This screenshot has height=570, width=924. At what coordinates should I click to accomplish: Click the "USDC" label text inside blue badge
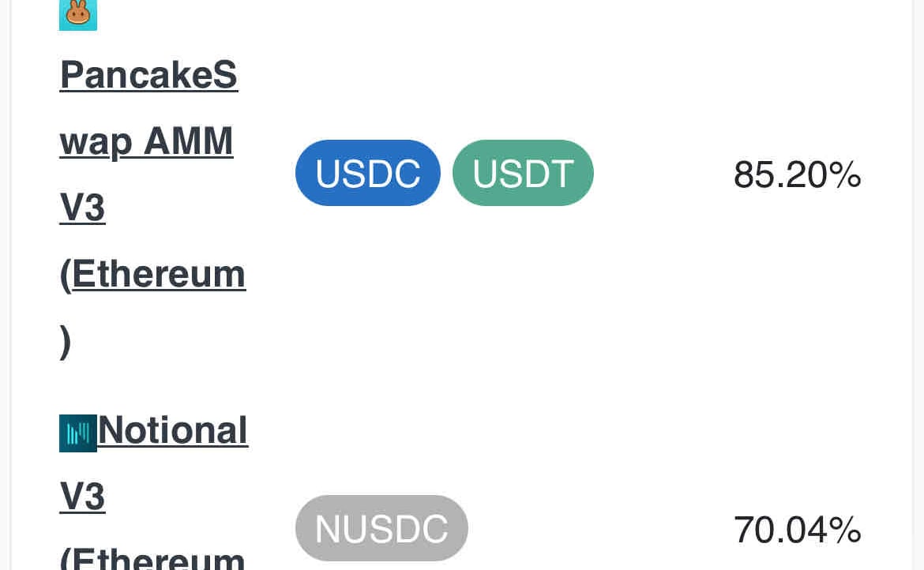[367, 174]
